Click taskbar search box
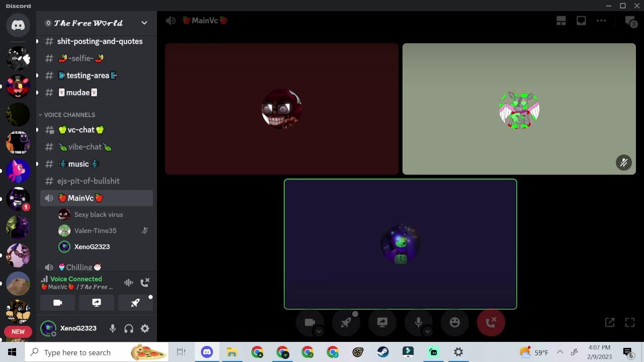This screenshot has height=362, width=644. pos(97,352)
